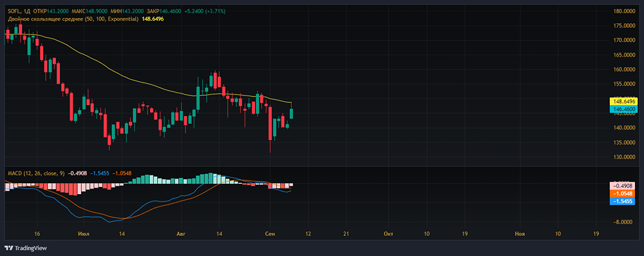Click the 175.0000 price scale label
The height and width of the screenshot is (256, 644).
click(624, 26)
